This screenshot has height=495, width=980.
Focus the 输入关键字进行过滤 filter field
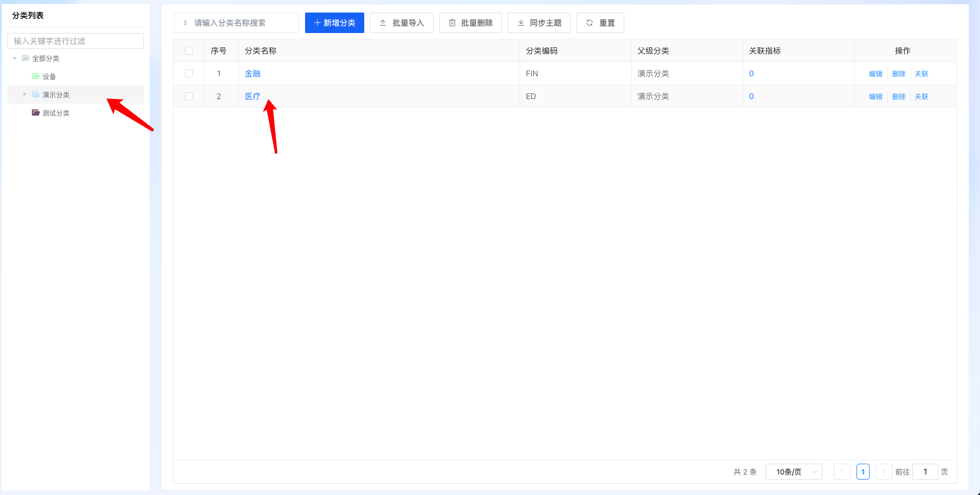[75, 41]
